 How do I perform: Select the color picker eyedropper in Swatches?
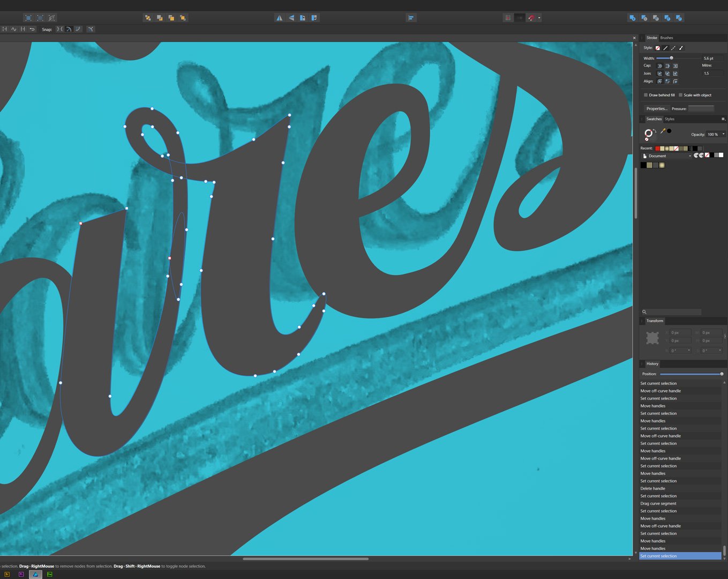coord(663,131)
